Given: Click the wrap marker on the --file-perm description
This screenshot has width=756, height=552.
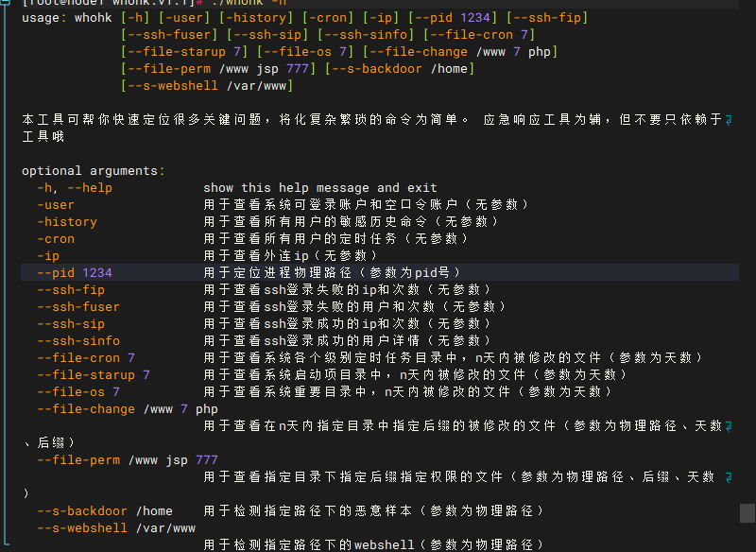Looking at the screenshot, I should point(728,477).
